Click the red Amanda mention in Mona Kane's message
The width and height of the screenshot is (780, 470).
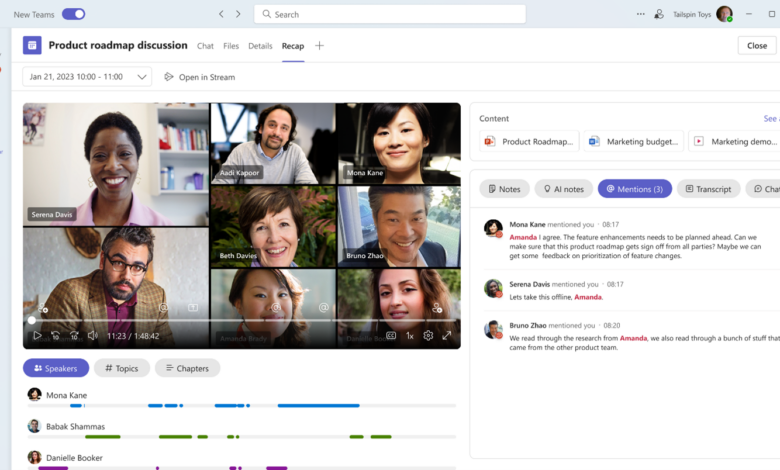pyautogui.click(x=523, y=237)
